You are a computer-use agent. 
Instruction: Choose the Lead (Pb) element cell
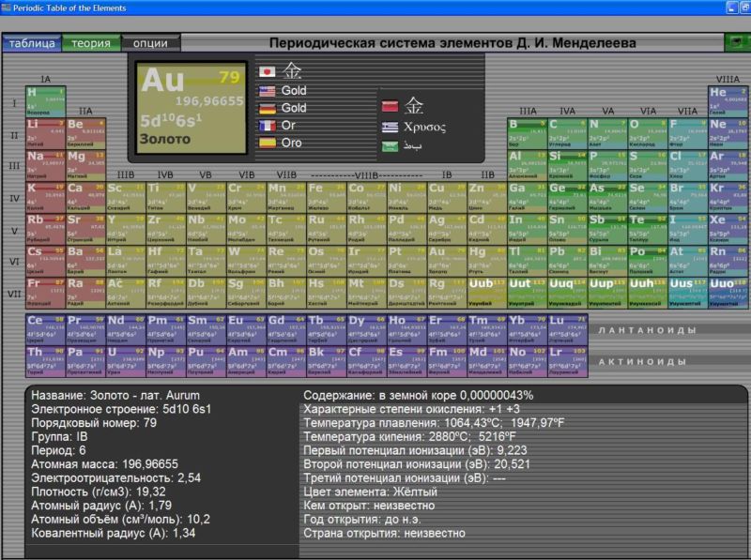click(568, 262)
